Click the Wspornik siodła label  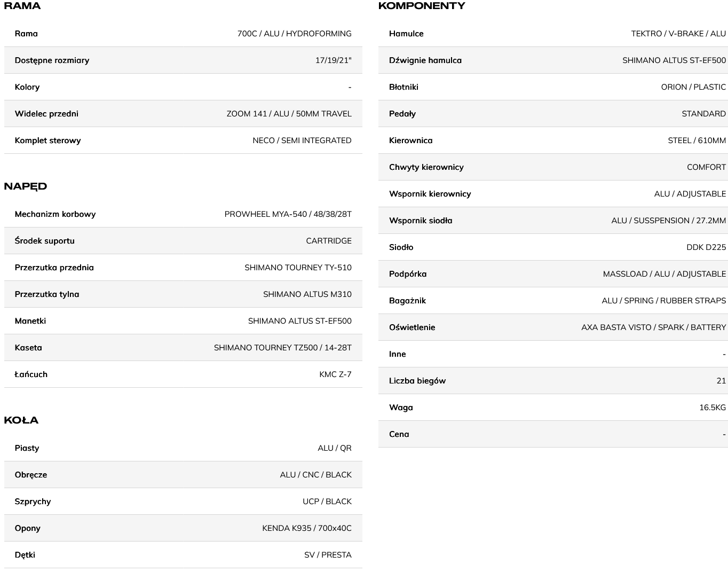coord(421,221)
